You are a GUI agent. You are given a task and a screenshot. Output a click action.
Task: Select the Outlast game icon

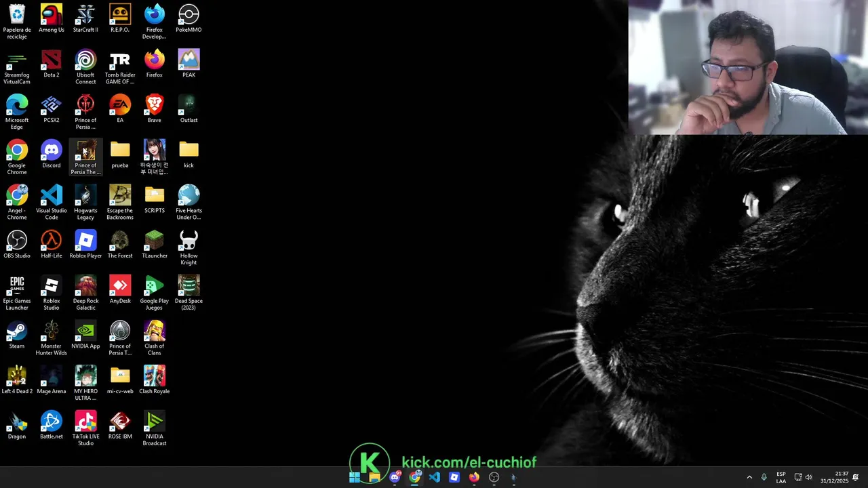[x=189, y=109]
